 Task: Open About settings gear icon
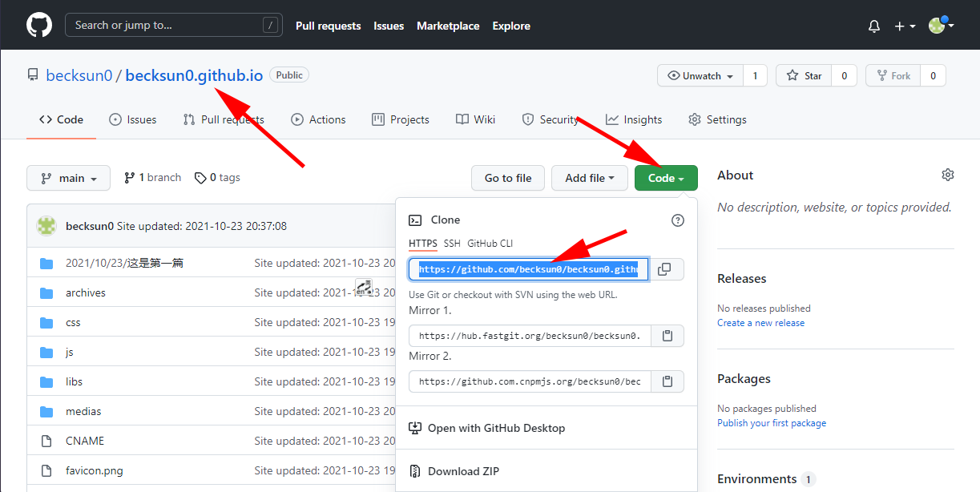point(948,175)
